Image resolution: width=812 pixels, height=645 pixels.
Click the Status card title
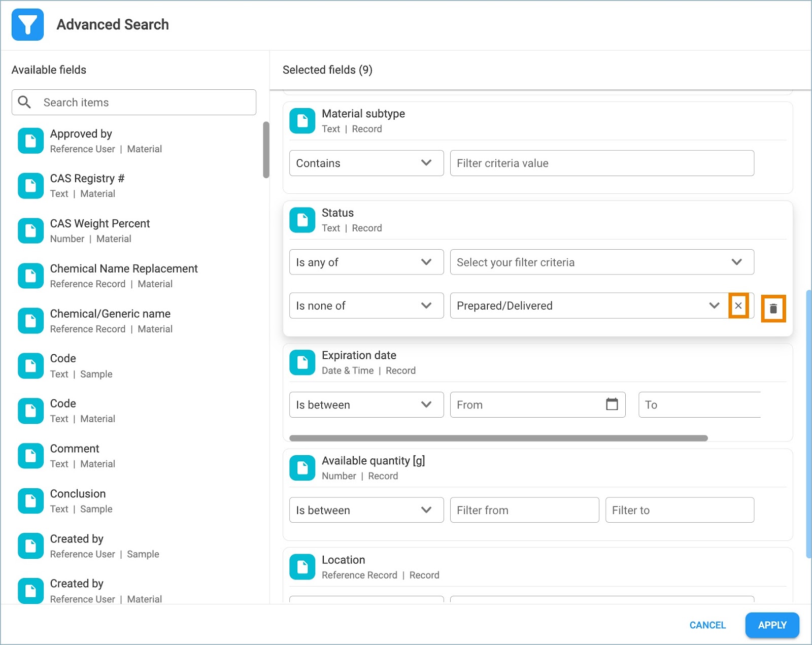click(x=337, y=213)
